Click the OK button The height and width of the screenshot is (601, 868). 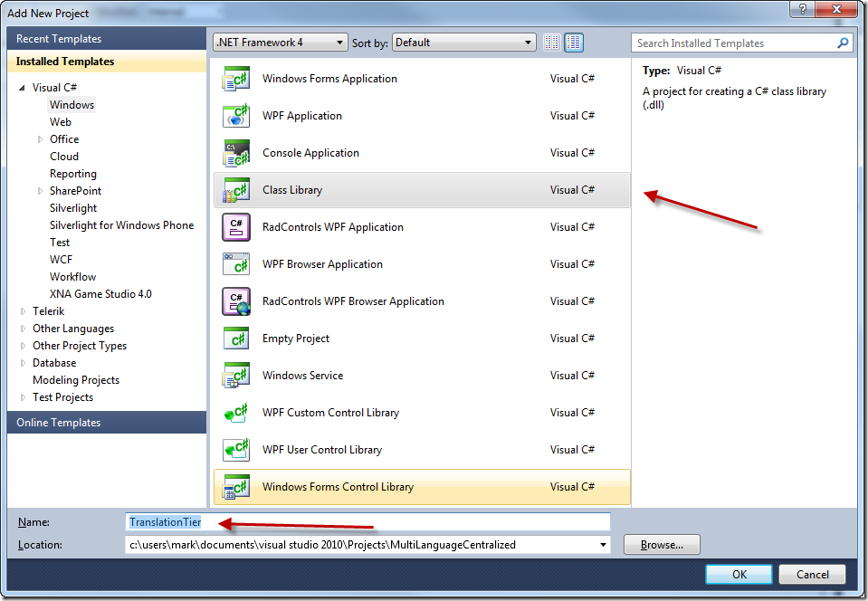(x=739, y=575)
